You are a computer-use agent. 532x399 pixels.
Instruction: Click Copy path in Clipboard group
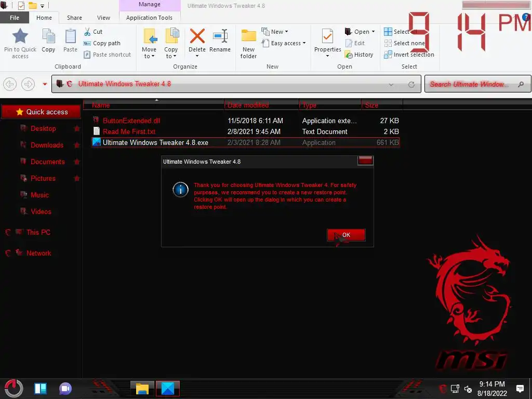point(102,43)
